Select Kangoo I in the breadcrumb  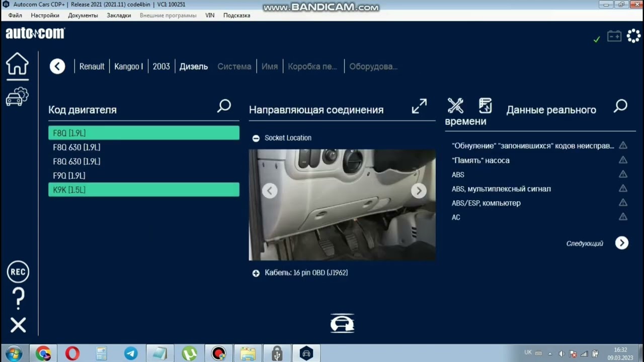click(x=128, y=66)
